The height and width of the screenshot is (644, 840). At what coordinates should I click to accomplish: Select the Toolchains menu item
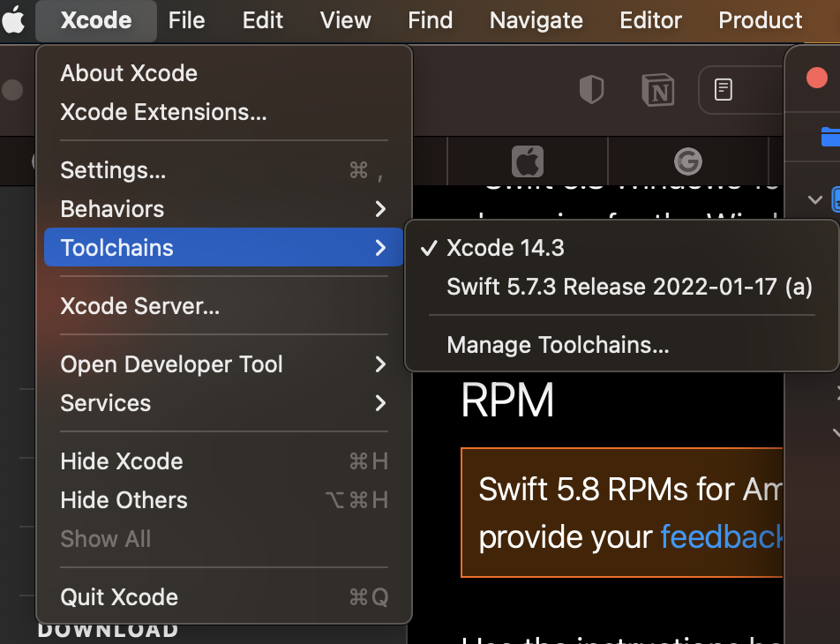point(224,248)
